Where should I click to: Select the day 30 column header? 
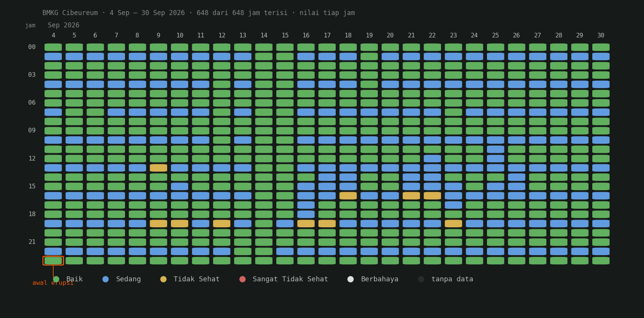[x=601, y=36]
